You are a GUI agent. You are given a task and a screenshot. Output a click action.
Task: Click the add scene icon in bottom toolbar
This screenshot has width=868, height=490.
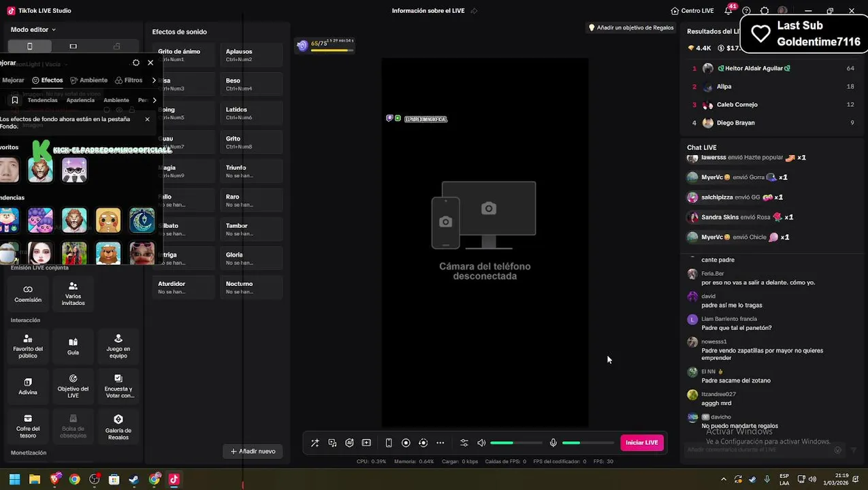click(366, 442)
